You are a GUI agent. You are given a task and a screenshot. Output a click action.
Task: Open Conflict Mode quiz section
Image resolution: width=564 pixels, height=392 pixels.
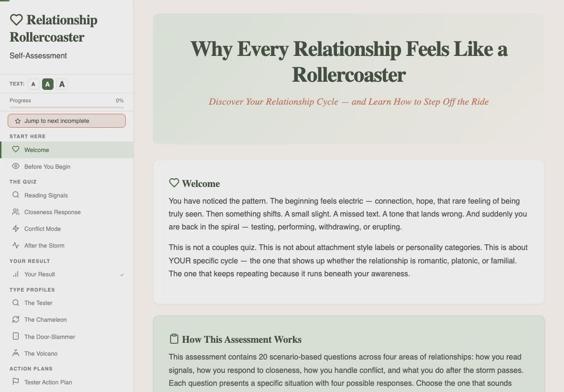click(66, 229)
